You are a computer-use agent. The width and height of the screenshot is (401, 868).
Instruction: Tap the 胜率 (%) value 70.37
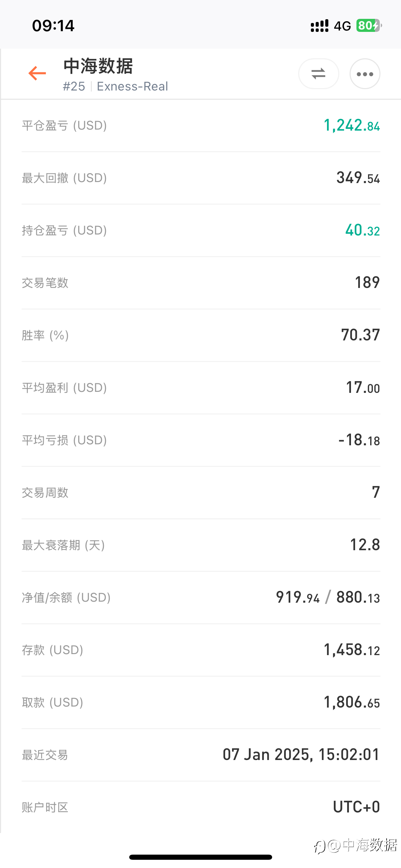(x=361, y=335)
